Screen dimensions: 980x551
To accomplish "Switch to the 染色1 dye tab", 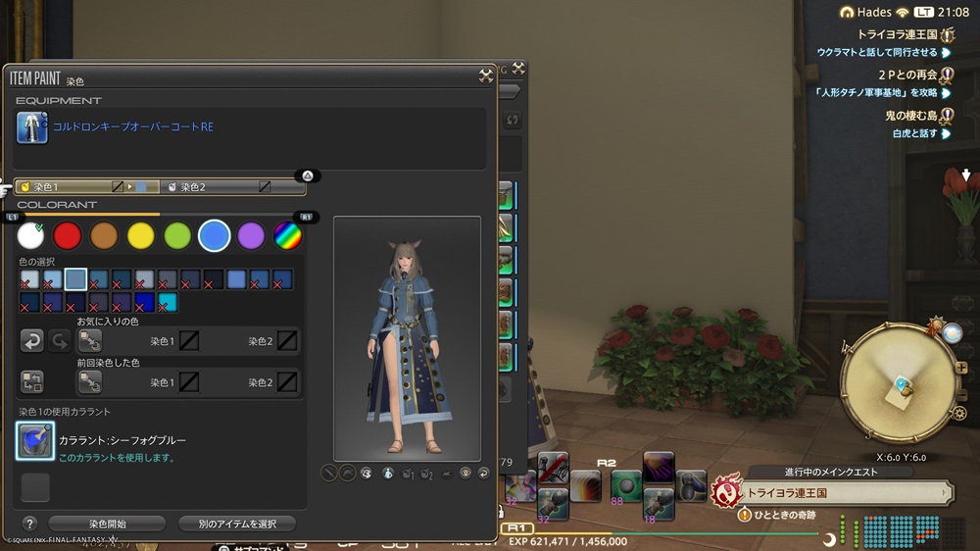I will coord(87,186).
